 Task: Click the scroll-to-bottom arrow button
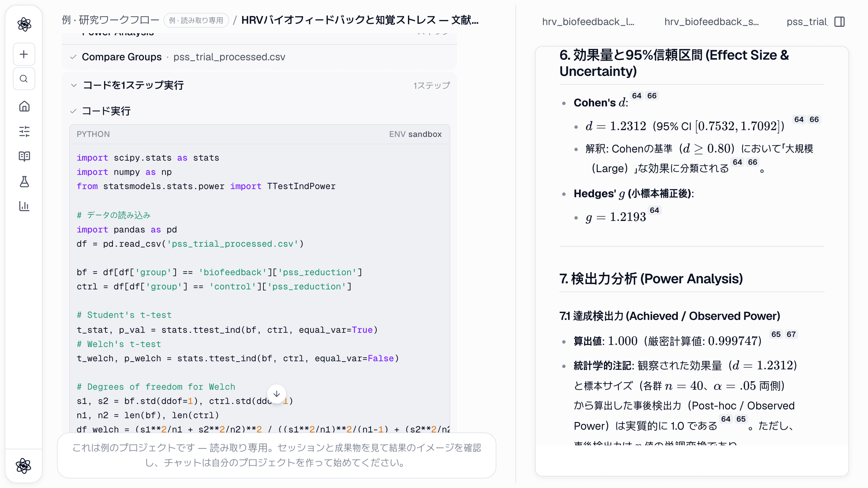277,394
